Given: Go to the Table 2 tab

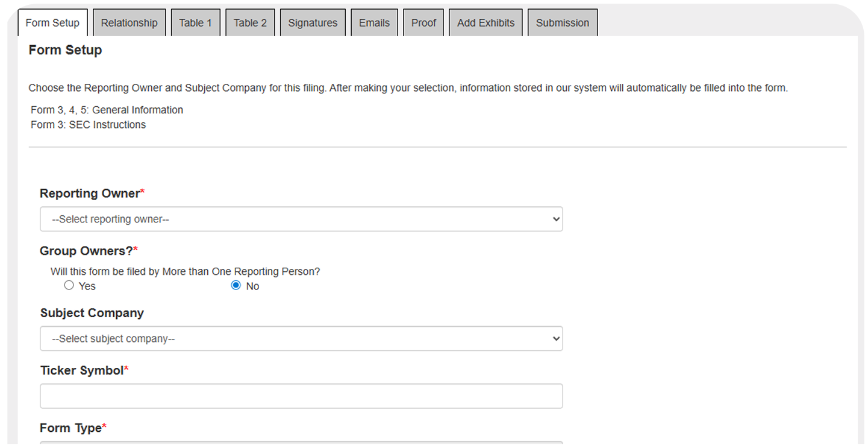Looking at the screenshot, I should pos(250,23).
